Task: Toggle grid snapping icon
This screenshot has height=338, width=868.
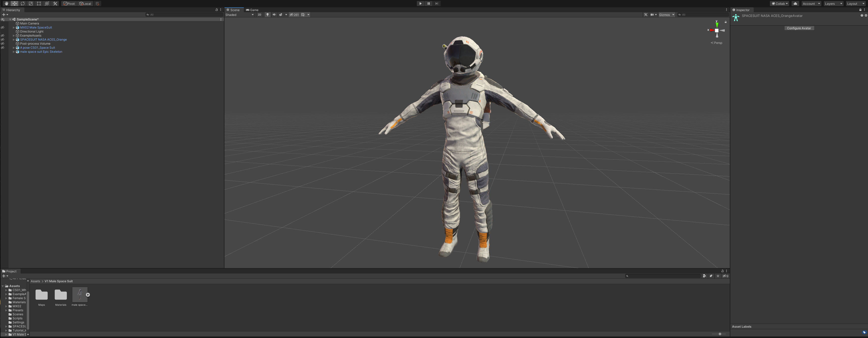Action: click(x=97, y=3)
